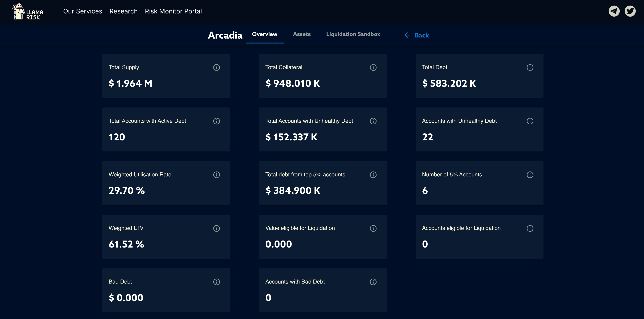The height and width of the screenshot is (319, 644).
Task: Open the Research menu item
Action: [x=124, y=11]
